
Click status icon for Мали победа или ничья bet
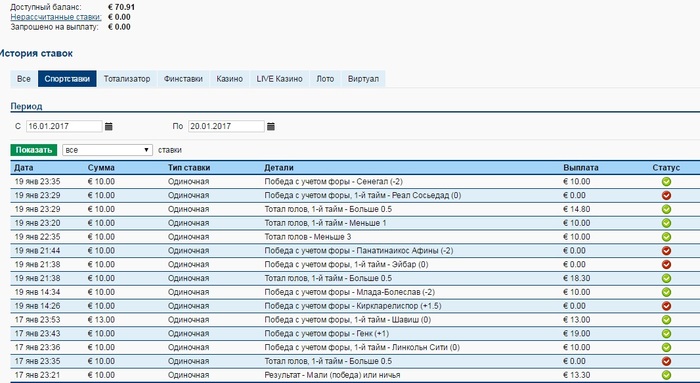tap(666, 375)
